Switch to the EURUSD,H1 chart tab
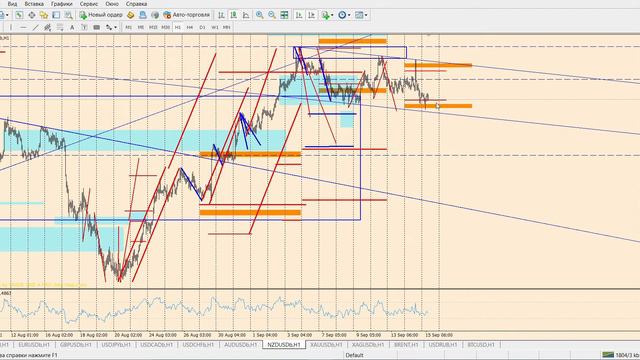Screen dimensions: 640x360 pyautogui.click(x=34, y=345)
